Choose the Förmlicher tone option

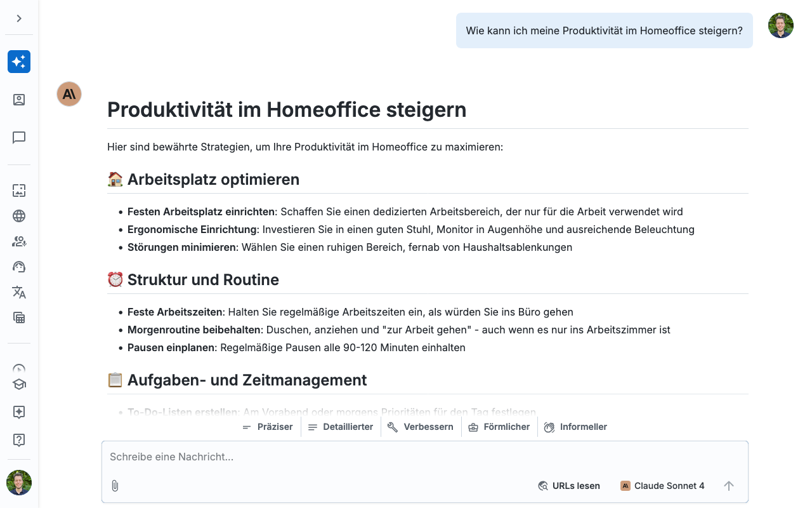pyautogui.click(x=499, y=427)
